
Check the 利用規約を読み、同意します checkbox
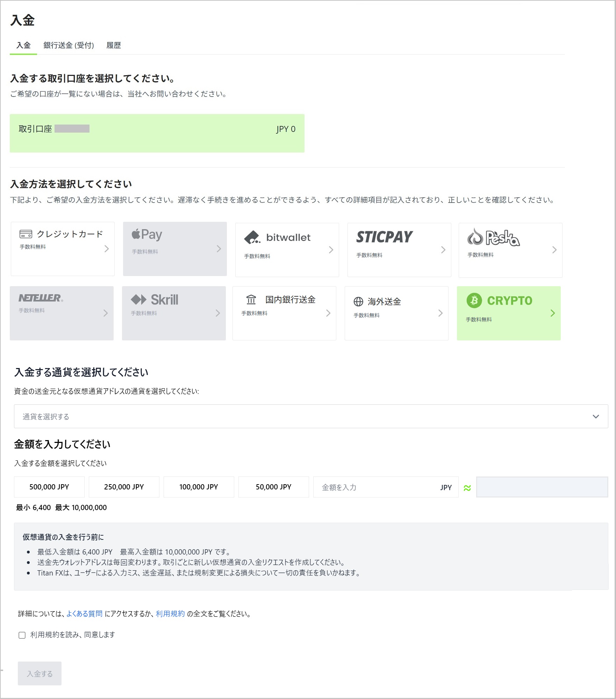pos(22,635)
